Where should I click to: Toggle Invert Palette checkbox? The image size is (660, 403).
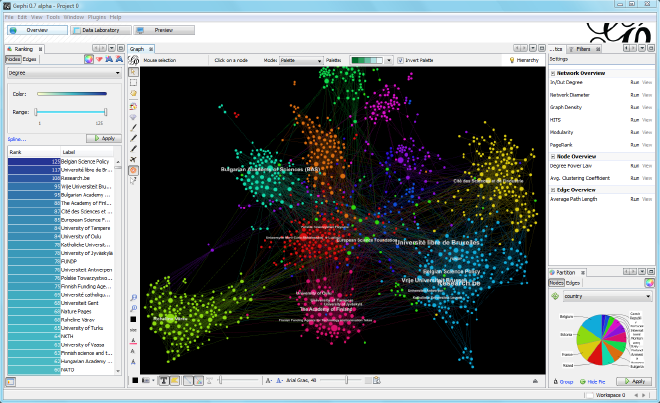pos(400,60)
